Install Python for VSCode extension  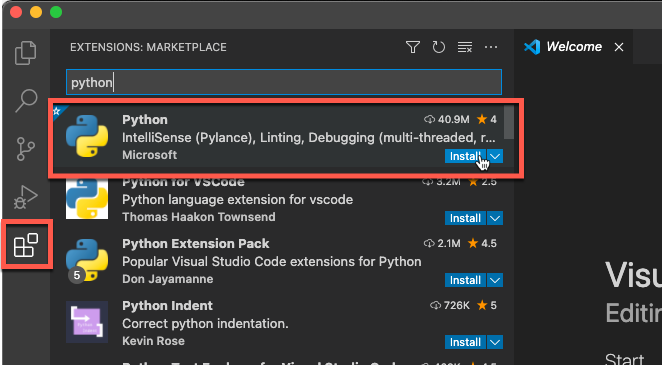pyautogui.click(x=465, y=218)
